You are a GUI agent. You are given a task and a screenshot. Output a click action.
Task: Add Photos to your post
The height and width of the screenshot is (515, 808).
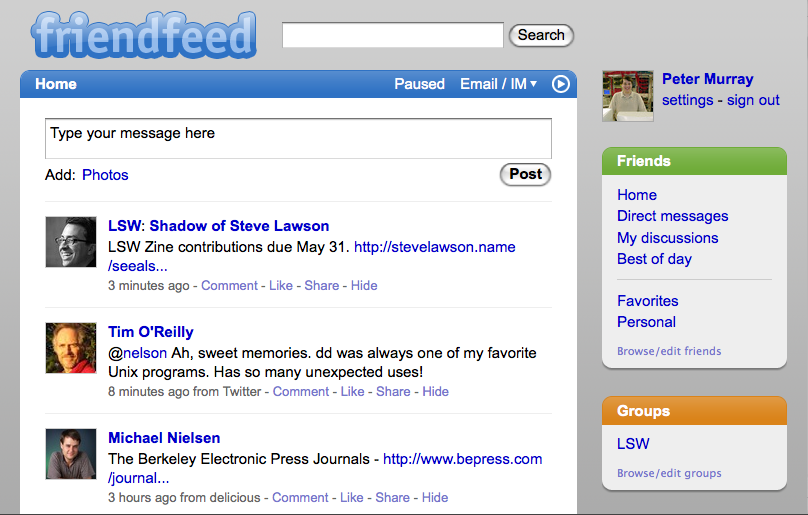105,175
